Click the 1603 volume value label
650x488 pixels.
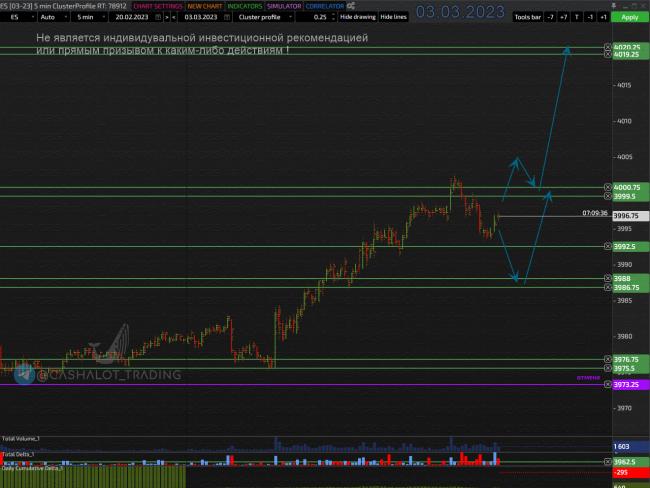click(x=631, y=447)
